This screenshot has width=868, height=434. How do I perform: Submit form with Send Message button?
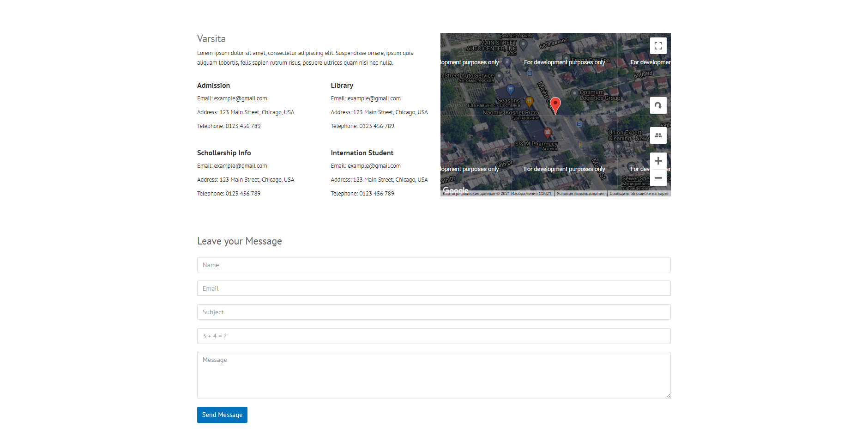click(222, 415)
